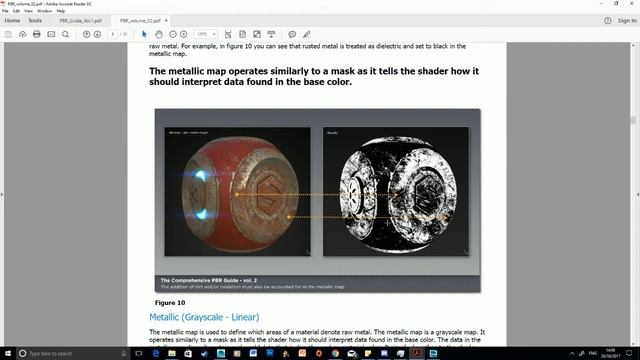Go to previous page arrow icon
The image size is (640, 360).
pyautogui.click(x=87, y=34)
